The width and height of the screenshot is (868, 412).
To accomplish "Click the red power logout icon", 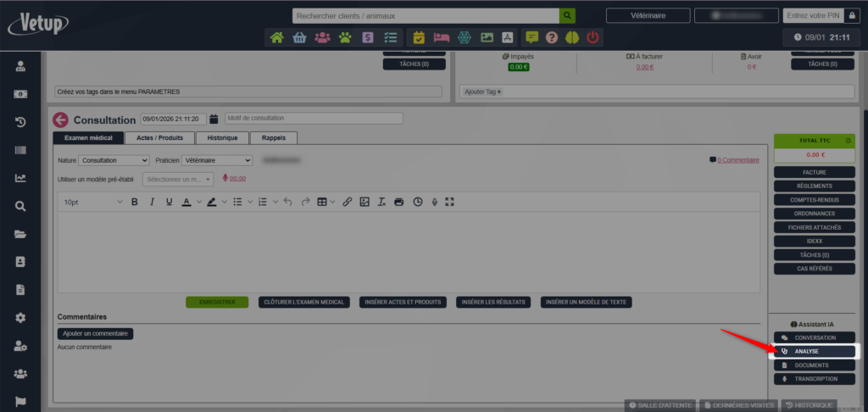I will point(593,37).
